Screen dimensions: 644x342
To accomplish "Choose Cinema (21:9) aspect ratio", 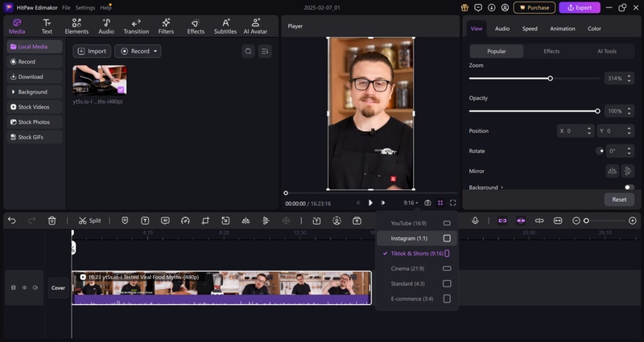I will tap(417, 269).
